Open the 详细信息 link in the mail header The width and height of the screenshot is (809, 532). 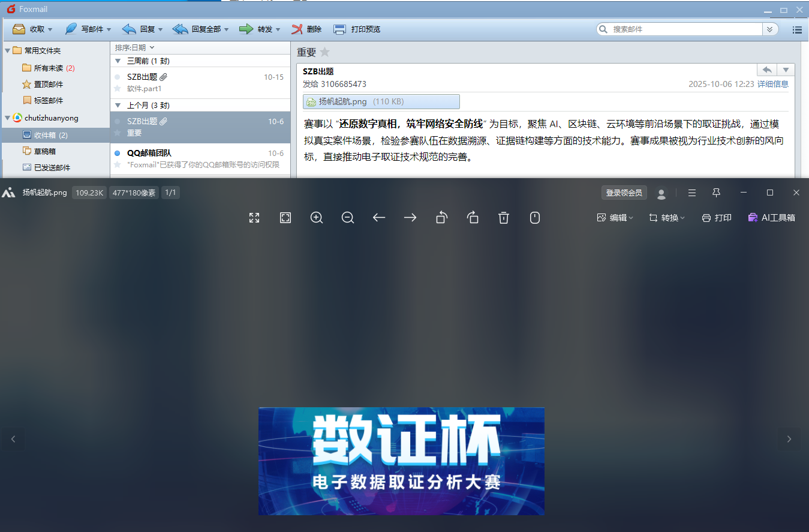773,84
